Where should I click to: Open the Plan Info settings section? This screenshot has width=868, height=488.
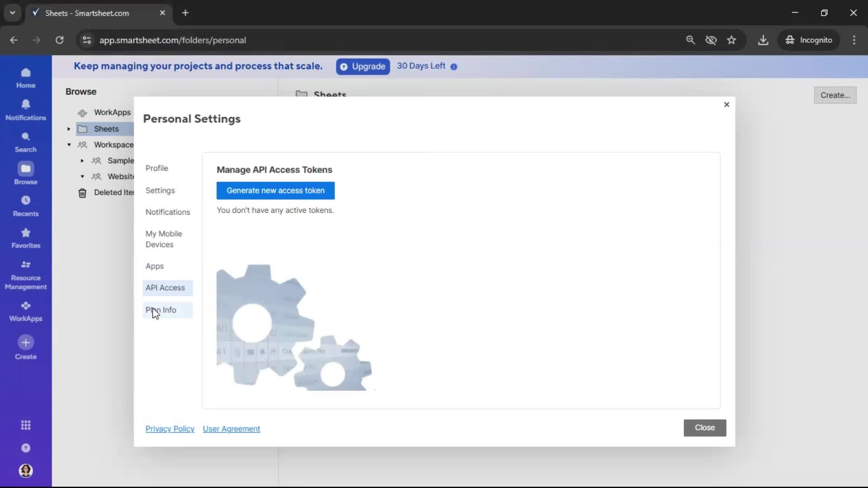[x=161, y=310]
